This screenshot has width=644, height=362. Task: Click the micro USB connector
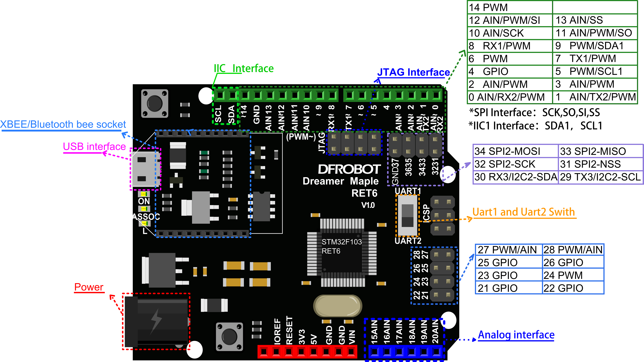[x=145, y=169]
